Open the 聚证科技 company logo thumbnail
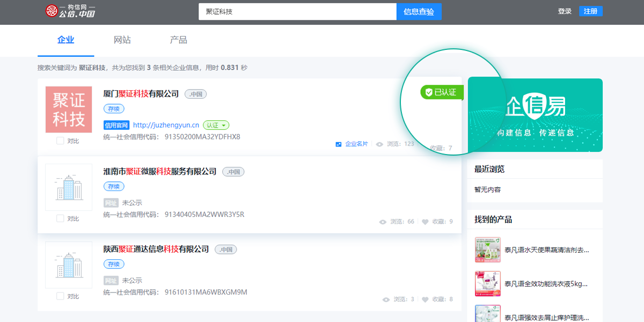The height and width of the screenshot is (322, 644). [x=69, y=109]
